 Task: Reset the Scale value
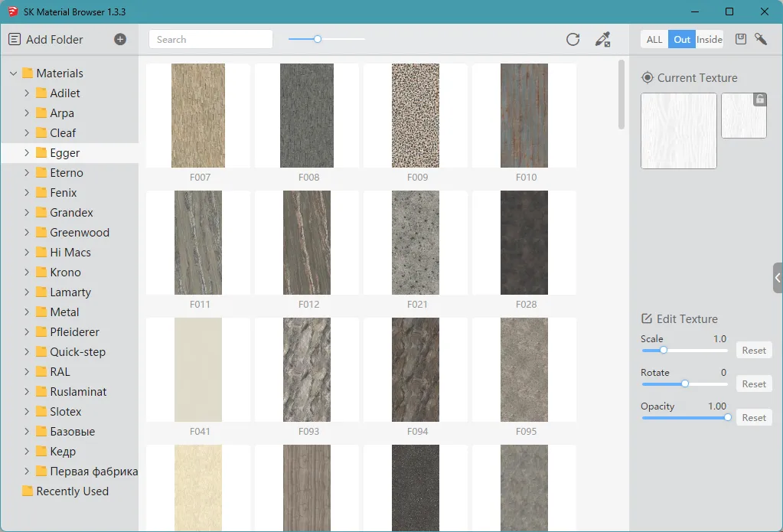(753, 351)
